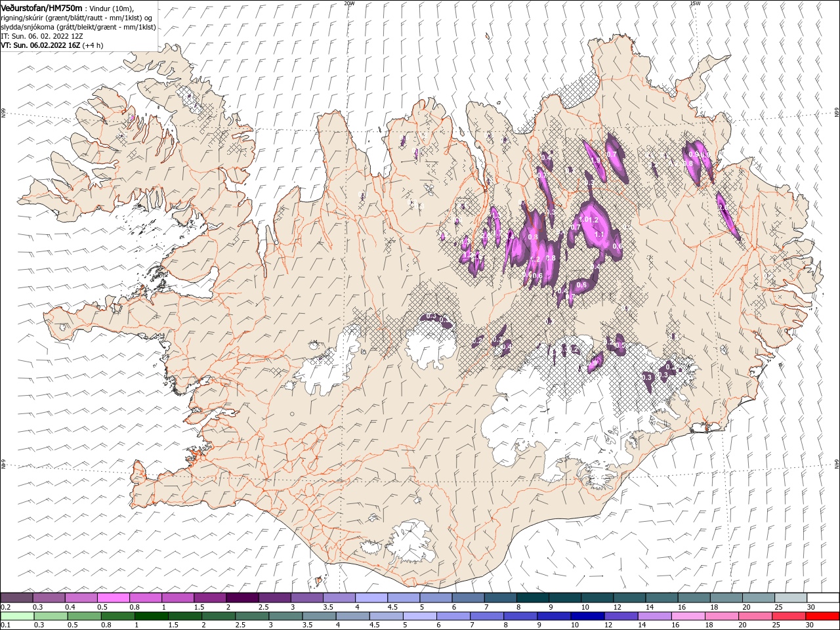Click the 20–25 hot pink swatch, lower legend
Viewport: 840px width, 630px height.
click(755, 616)
